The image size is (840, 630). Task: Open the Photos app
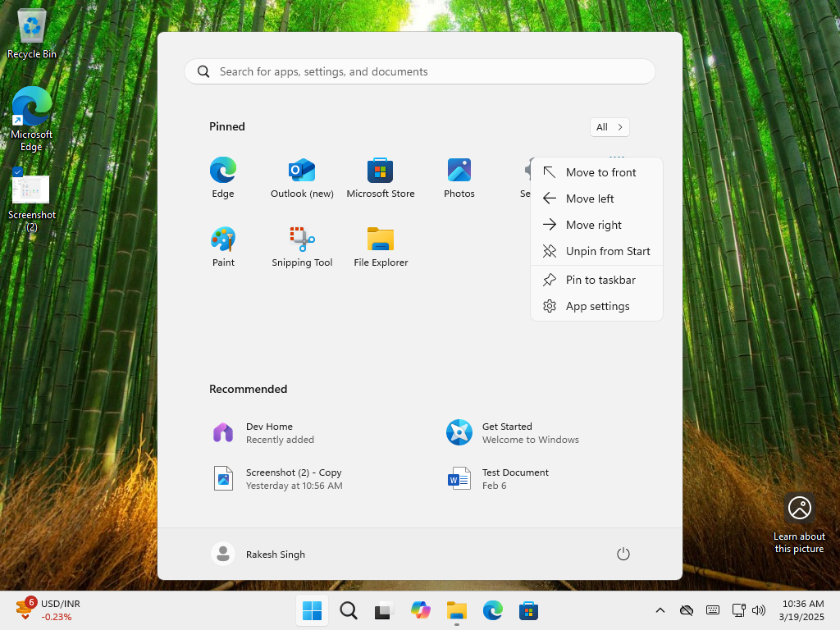click(x=459, y=176)
